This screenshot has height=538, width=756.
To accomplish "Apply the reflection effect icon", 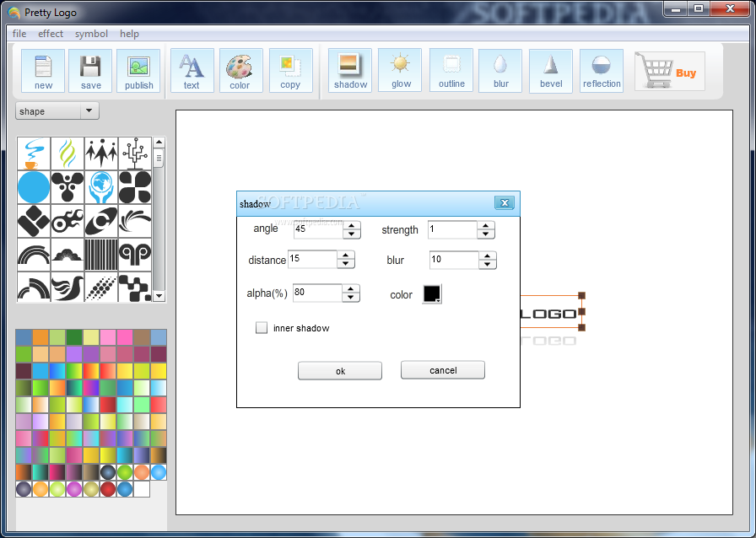I will pyautogui.click(x=602, y=70).
